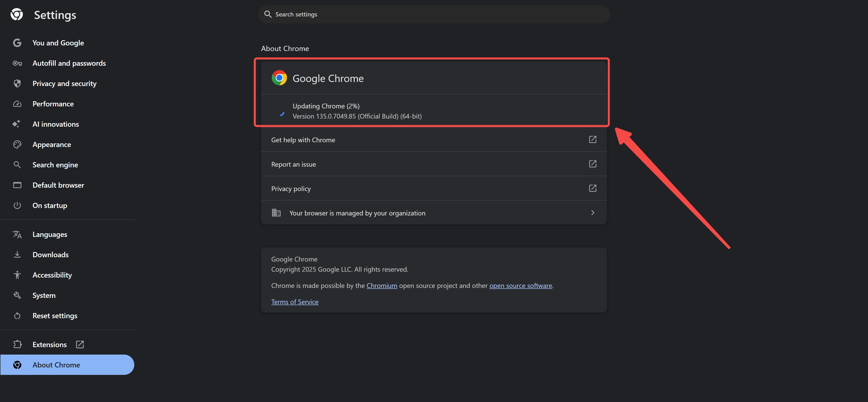The width and height of the screenshot is (868, 402).
Task: Focus the Search settings field
Action: [x=434, y=14]
